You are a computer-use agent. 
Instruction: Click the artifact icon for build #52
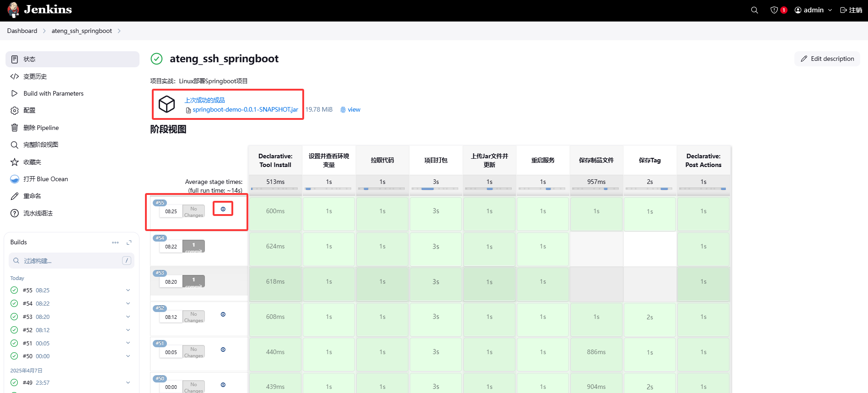223,314
